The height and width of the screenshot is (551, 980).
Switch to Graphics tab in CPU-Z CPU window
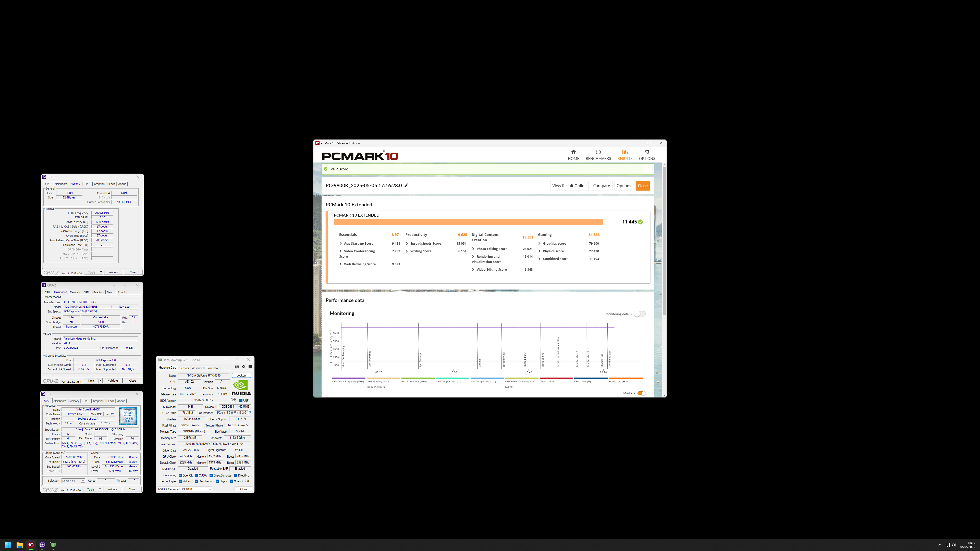pyautogui.click(x=98, y=401)
